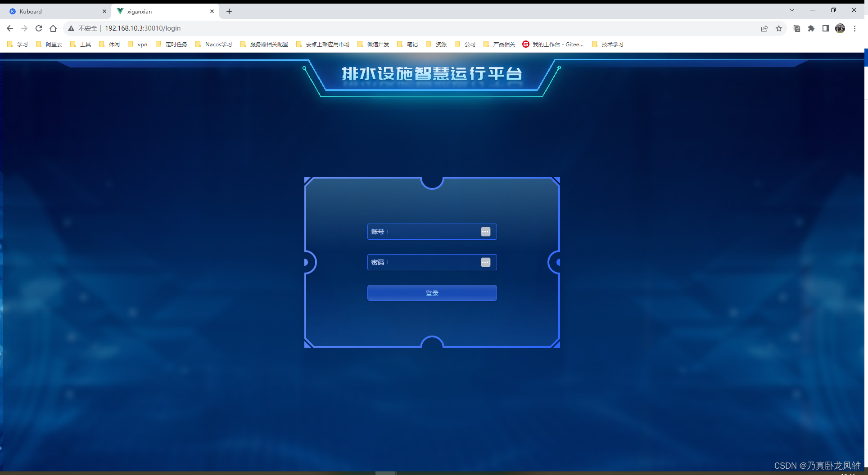
Task: Open the 公司 bookmark folder
Action: pyautogui.click(x=465, y=44)
